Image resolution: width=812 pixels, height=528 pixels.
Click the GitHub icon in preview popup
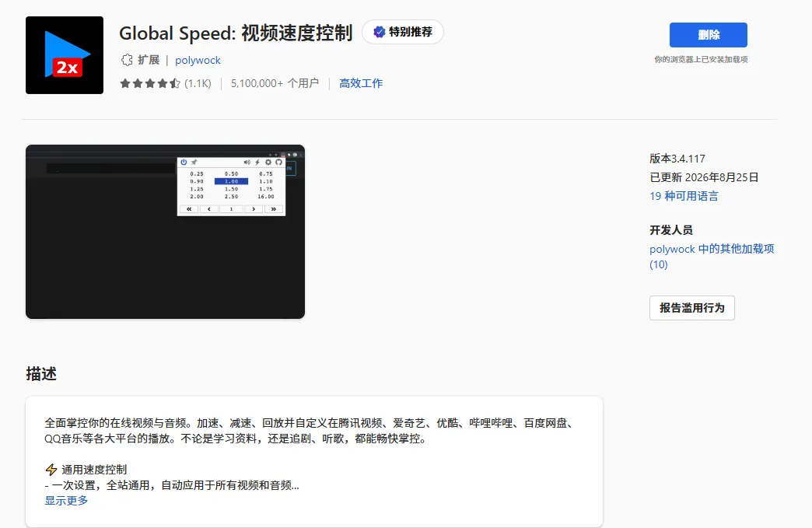pos(278,162)
